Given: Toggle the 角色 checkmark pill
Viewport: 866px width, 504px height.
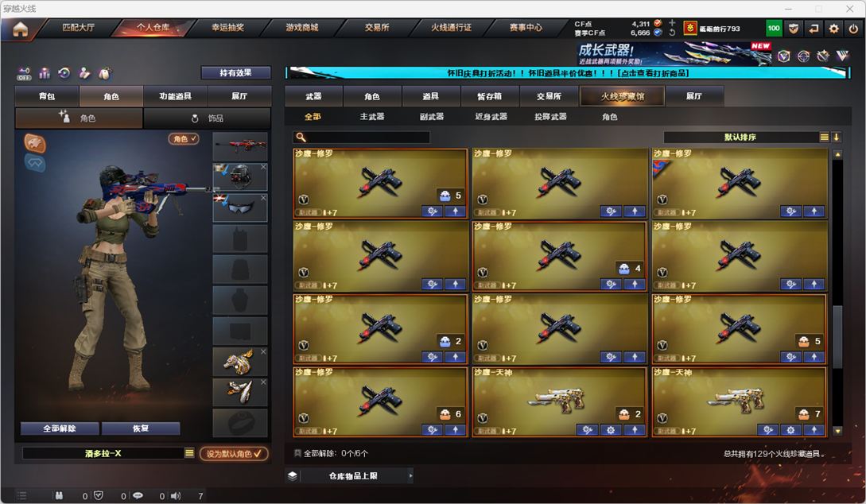Looking at the screenshot, I should click(x=184, y=138).
